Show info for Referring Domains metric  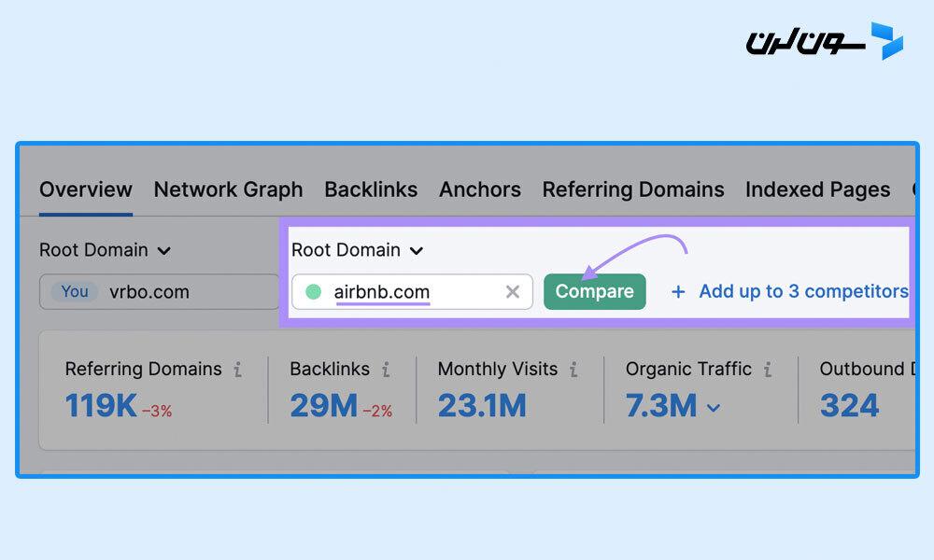[237, 370]
